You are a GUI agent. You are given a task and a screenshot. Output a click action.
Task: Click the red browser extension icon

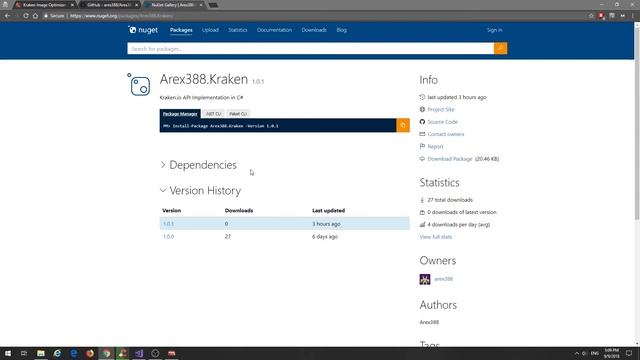tap(601, 16)
